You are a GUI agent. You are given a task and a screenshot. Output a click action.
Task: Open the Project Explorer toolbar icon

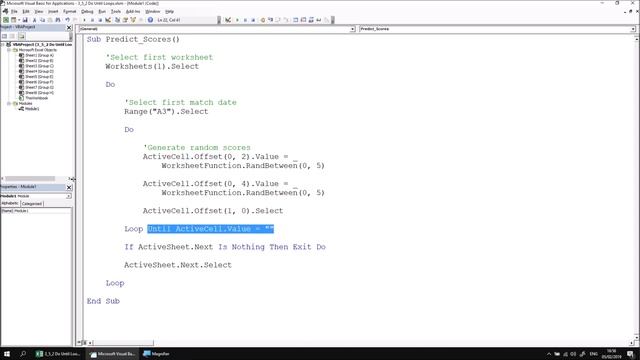(118, 20)
